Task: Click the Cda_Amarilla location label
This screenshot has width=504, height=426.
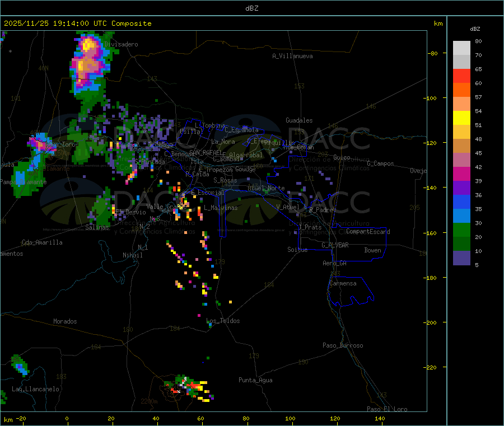Action: (x=42, y=242)
